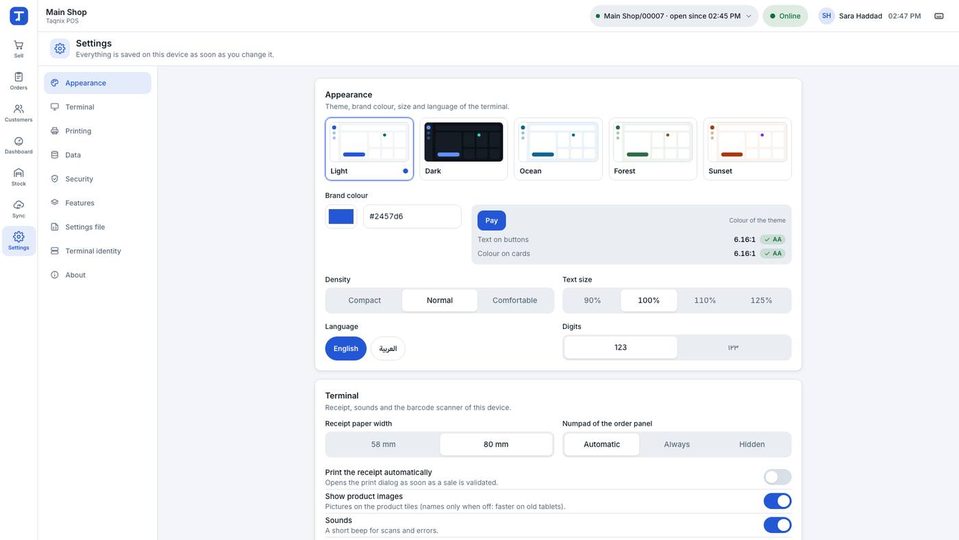Open the Appearance settings section
The height and width of the screenshot is (540, 959).
(97, 83)
